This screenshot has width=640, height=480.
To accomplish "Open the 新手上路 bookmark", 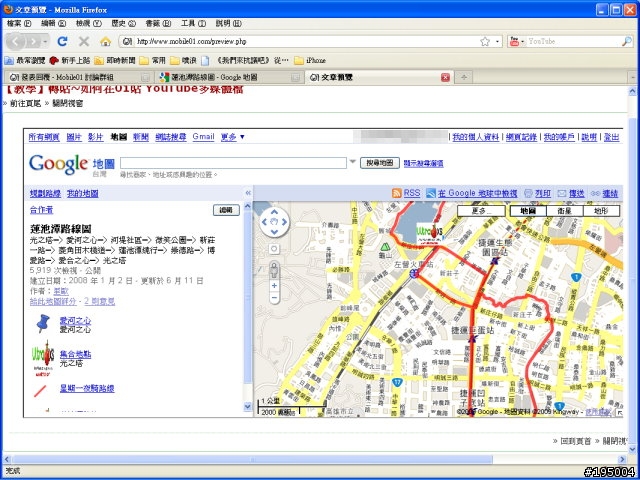I will (70, 60).
